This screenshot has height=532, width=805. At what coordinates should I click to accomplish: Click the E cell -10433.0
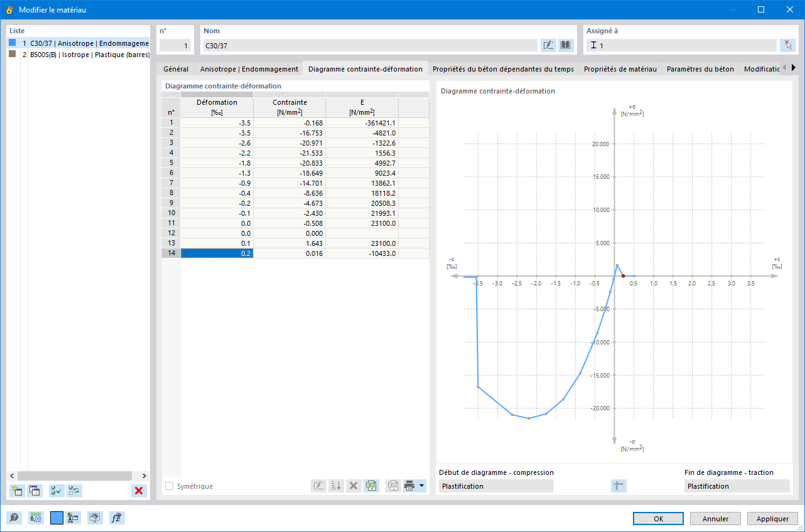pyautogui.click(x=362, y=253)
